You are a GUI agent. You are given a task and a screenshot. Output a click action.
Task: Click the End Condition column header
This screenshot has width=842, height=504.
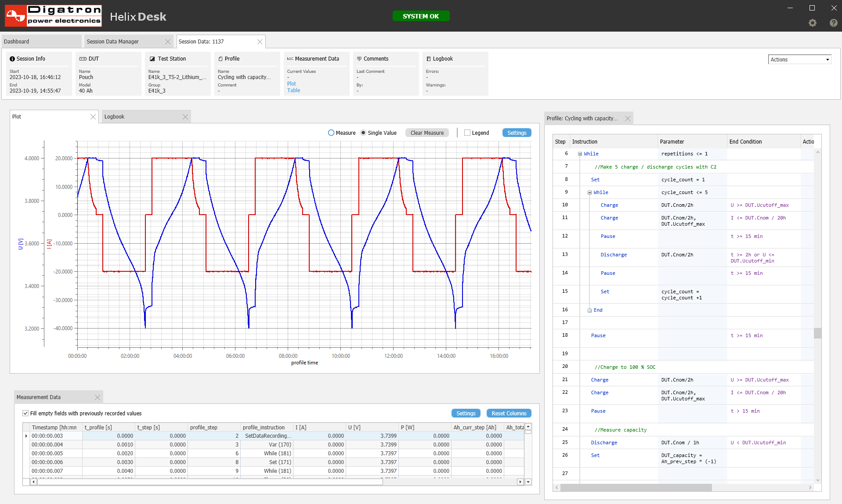763,142
